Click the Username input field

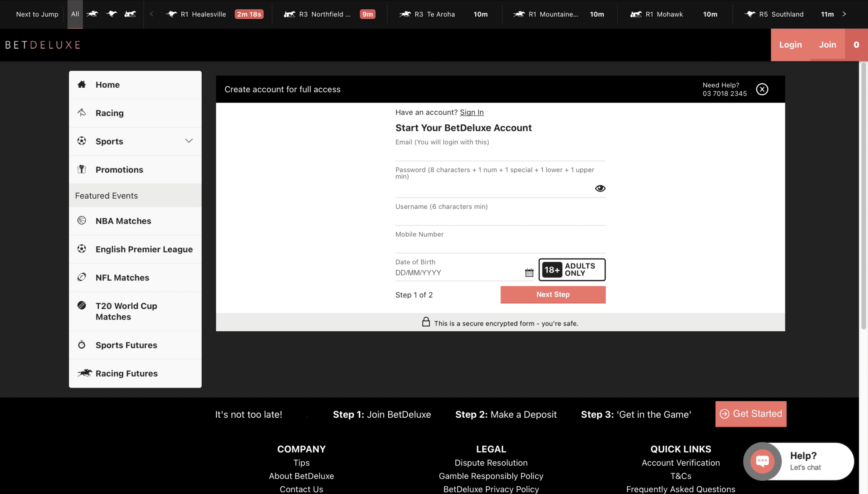pos(500,218)
